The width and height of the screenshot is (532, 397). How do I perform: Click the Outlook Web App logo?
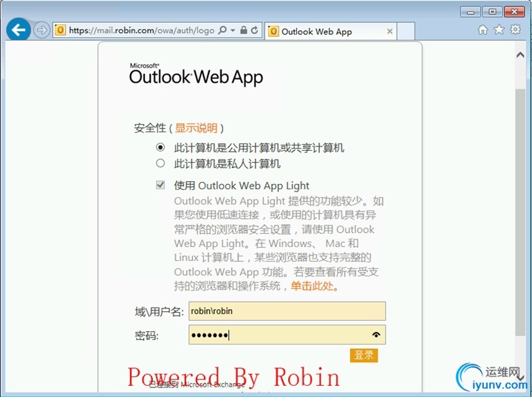click(x=196, y=75)
